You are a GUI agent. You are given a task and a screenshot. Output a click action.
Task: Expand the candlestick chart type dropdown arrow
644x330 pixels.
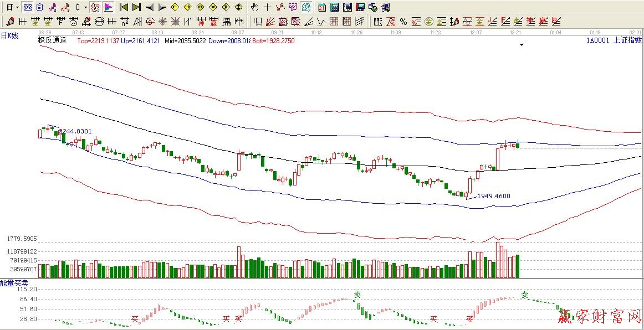pos(85,7)
